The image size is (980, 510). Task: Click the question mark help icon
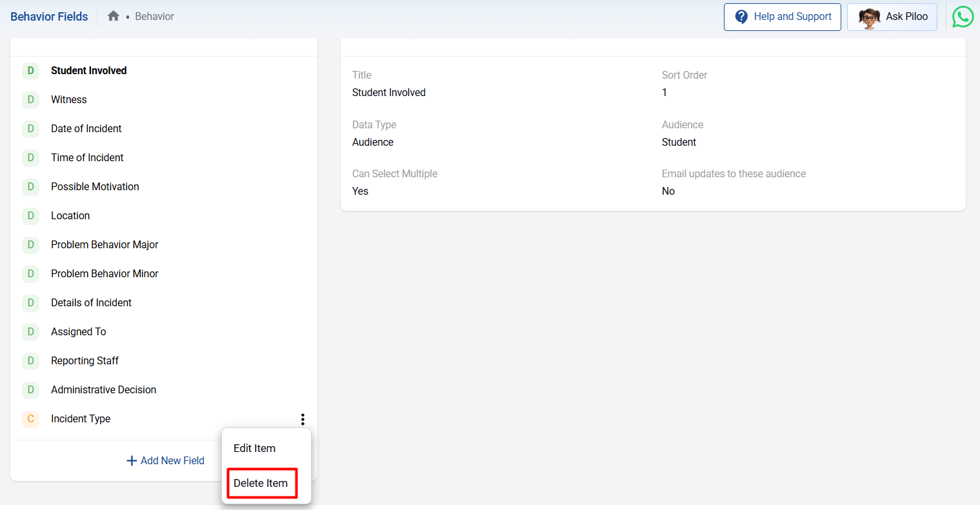point(741,17)
